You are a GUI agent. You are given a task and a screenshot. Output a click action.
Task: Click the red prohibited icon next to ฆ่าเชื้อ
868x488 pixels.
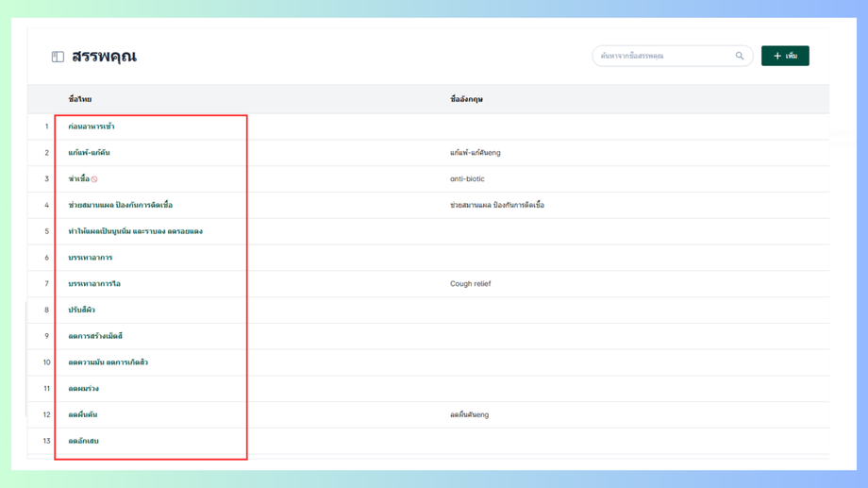(94, 179)
